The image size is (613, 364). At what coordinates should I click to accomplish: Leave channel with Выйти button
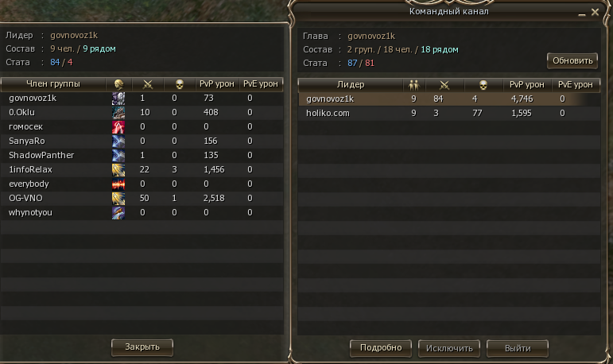coord(518,348)
